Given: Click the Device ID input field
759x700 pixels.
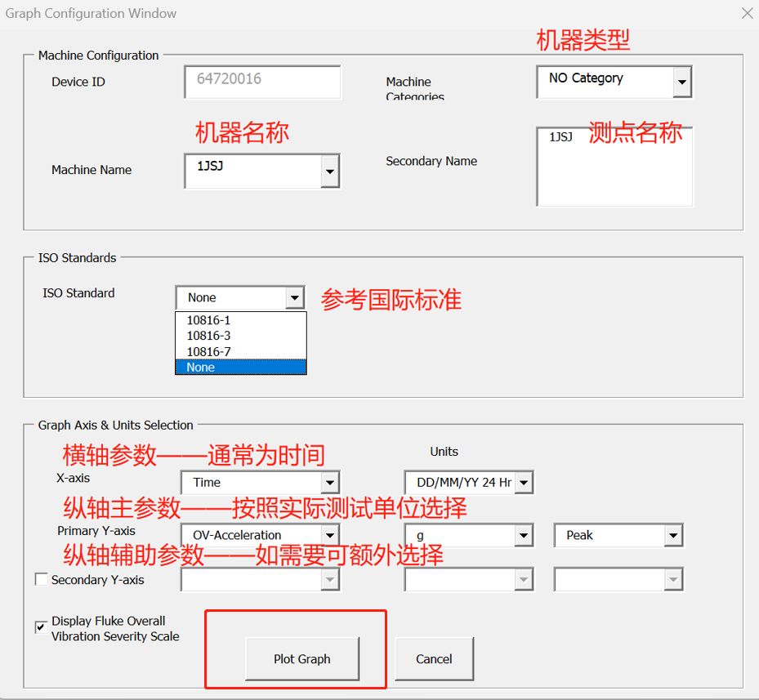Looking at the screenshot, I should [x=261, y=82].
